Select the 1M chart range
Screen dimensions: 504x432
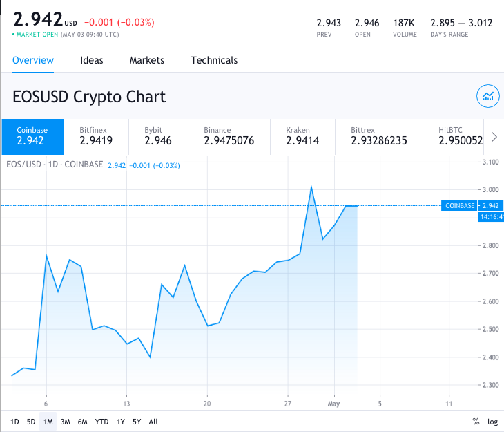click(x=48, y=422)
